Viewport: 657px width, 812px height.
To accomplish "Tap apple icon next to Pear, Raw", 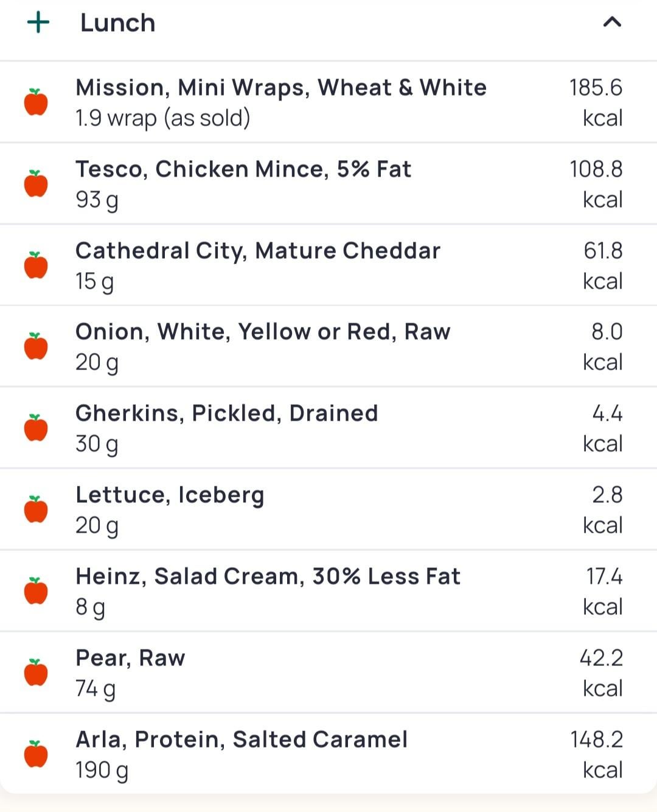I will 36,673.
